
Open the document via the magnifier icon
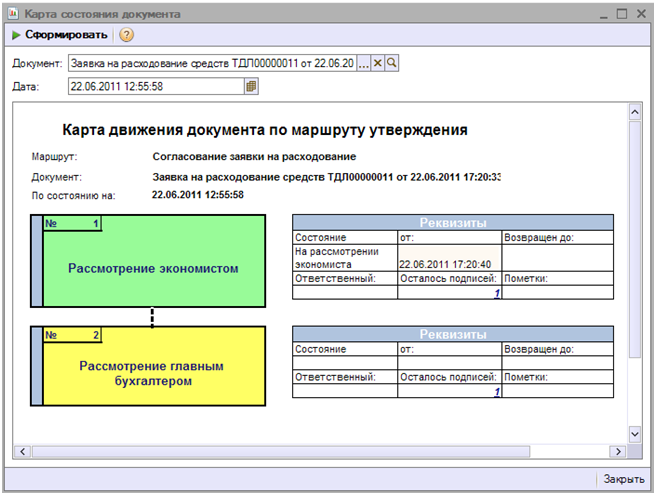(392, 63)
